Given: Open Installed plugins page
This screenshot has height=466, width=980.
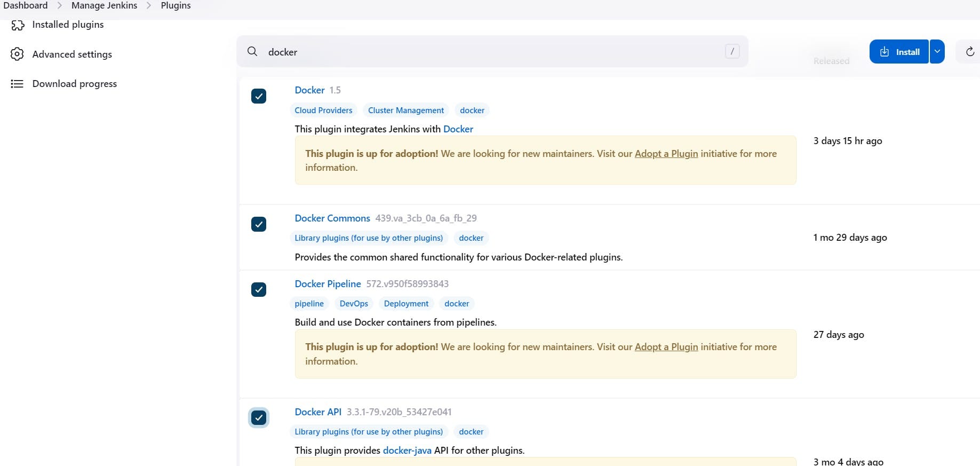Looking at the screenshot, I should click(x=68, y=25).
